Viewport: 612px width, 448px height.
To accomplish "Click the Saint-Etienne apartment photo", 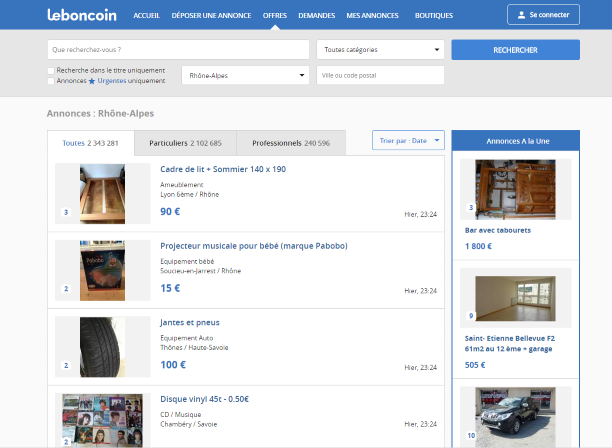I will pyautogui.click(x=515, y=298).
